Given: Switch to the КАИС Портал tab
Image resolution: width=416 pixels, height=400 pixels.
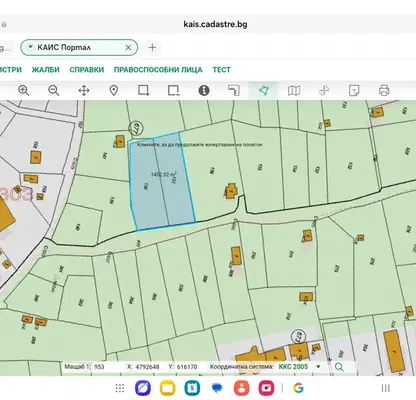Looking at the screenshot, I should [x=79, y=48].
